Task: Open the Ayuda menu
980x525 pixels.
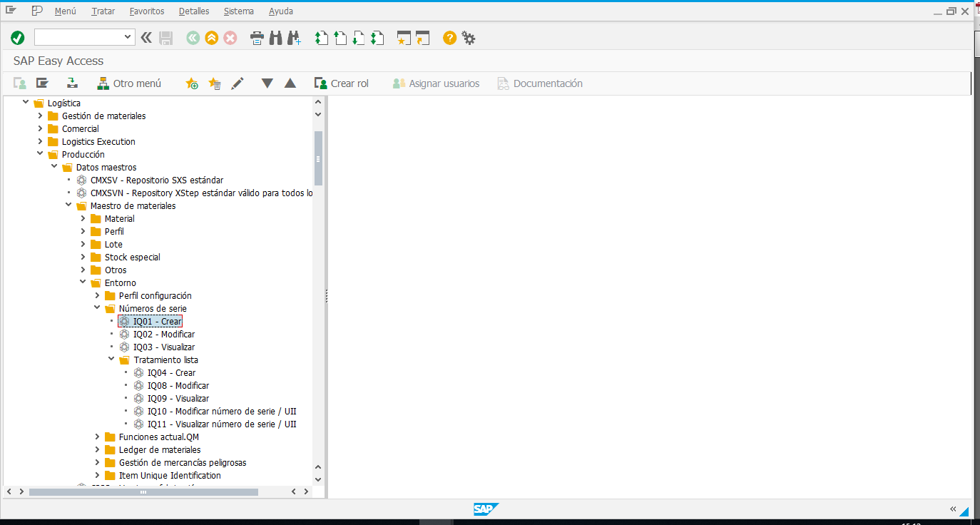Action: tap(281, 11)
